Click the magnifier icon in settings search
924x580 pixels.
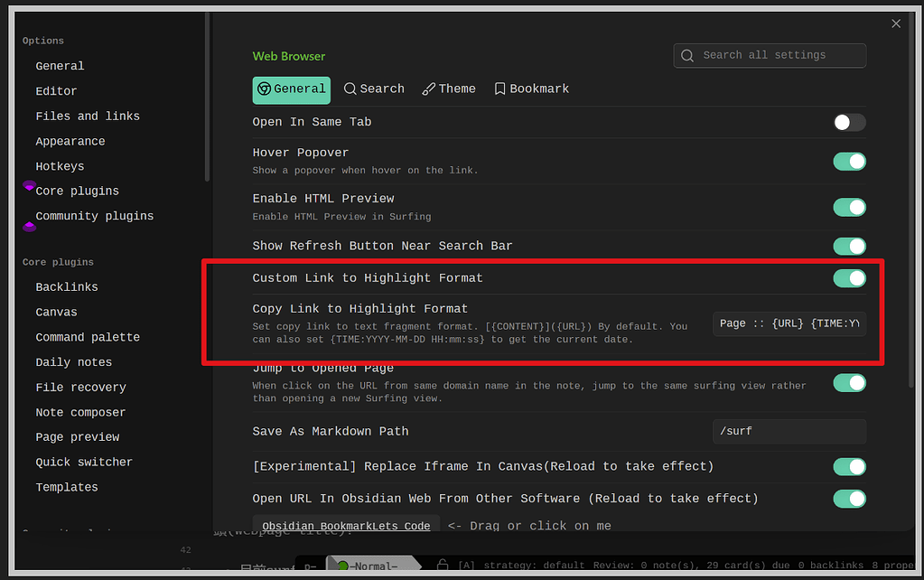pyautogui.click(x=687, y=55)
